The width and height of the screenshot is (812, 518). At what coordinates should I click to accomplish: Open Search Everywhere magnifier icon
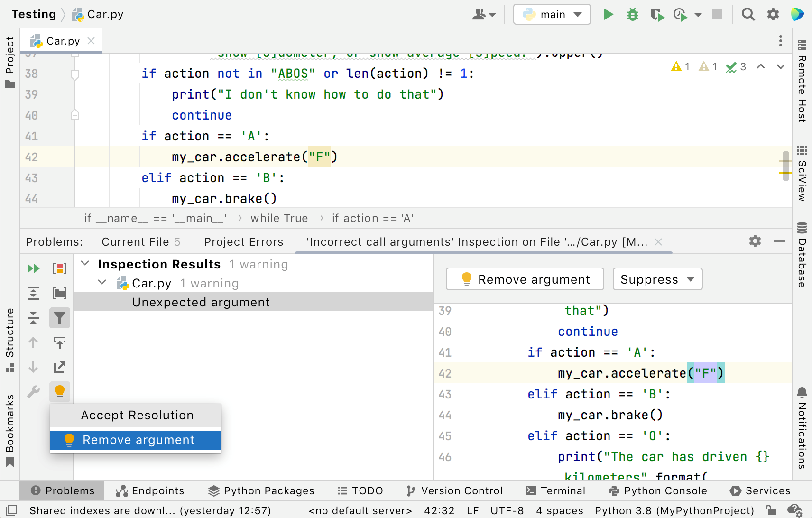[x=748, y=14]
